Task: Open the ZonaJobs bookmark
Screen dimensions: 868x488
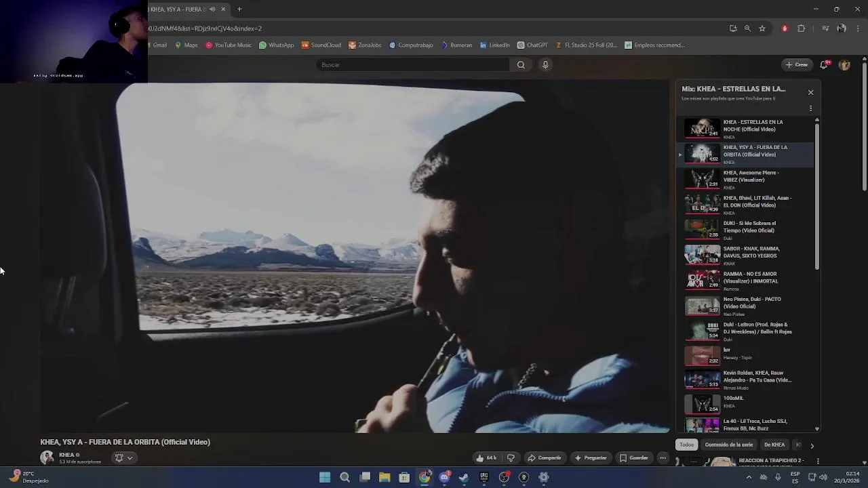Action: click(x=365, y=45)
